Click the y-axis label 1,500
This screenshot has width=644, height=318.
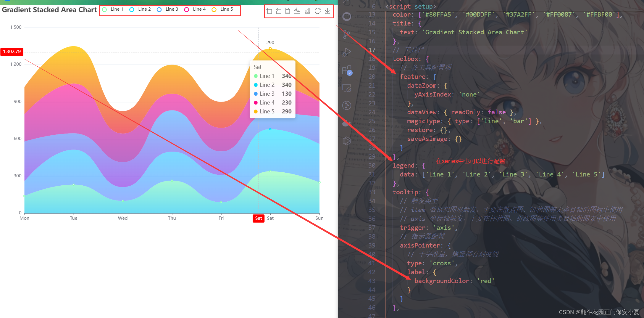click(16, 27)
